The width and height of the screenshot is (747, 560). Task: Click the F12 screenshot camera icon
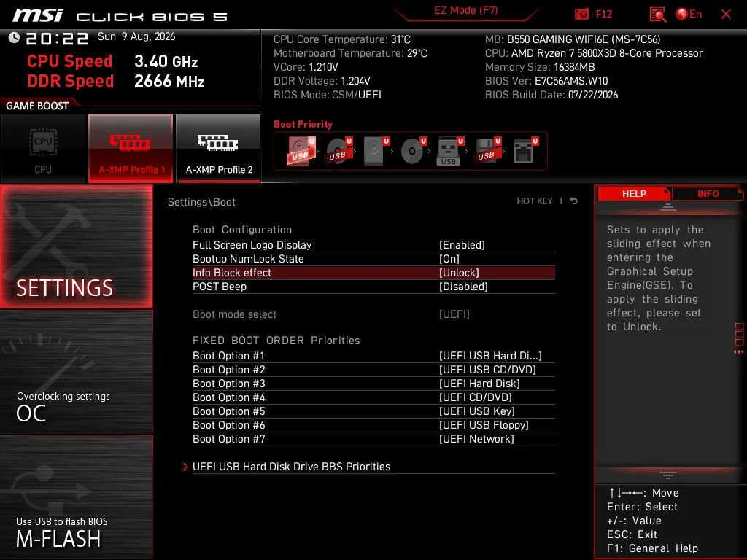[581, 15]
